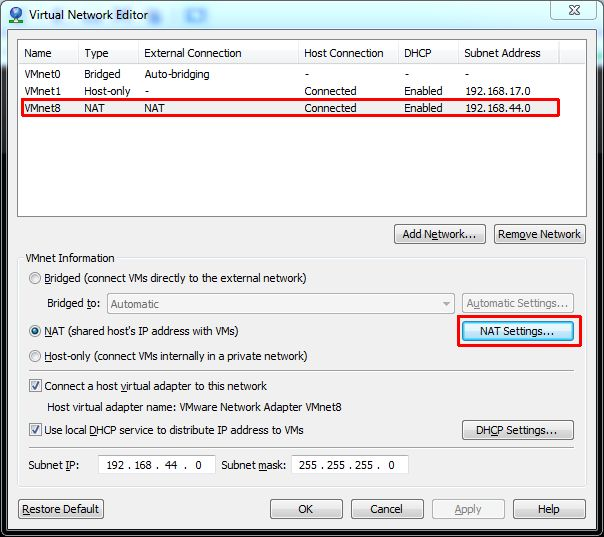Viewport: 604px width, 537px height.
Task: Click the Add Network button
Action: pos(440,234)
